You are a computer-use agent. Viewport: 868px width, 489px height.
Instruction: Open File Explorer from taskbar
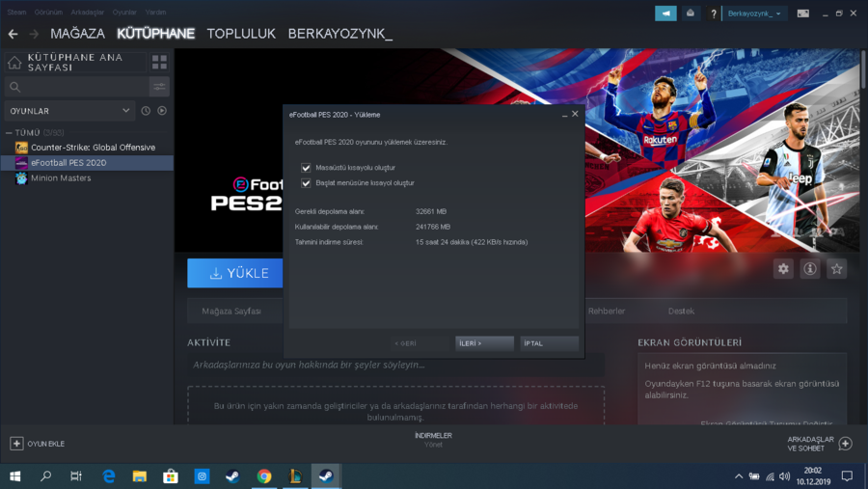140,476
